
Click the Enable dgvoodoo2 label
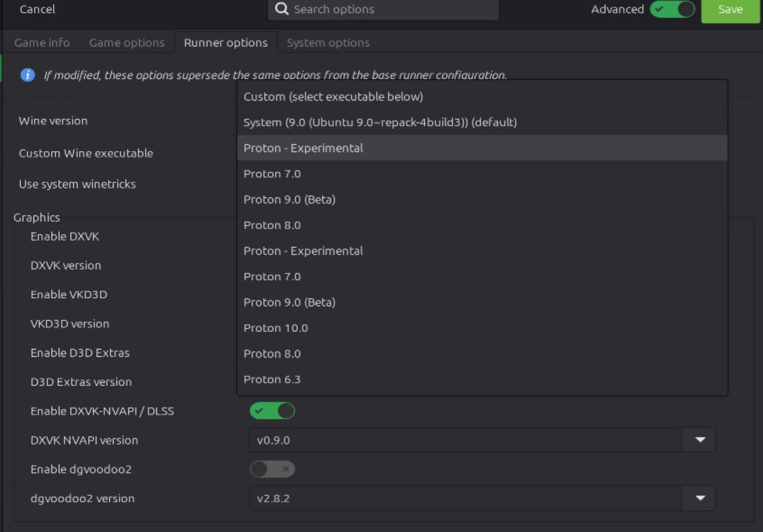tap(81, 469)
